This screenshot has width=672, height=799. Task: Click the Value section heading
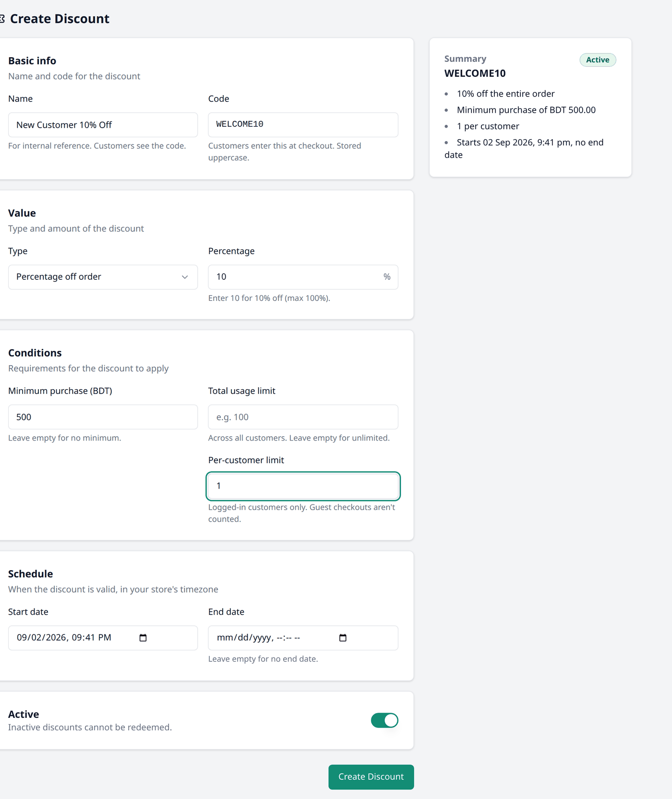coord(22,213)
